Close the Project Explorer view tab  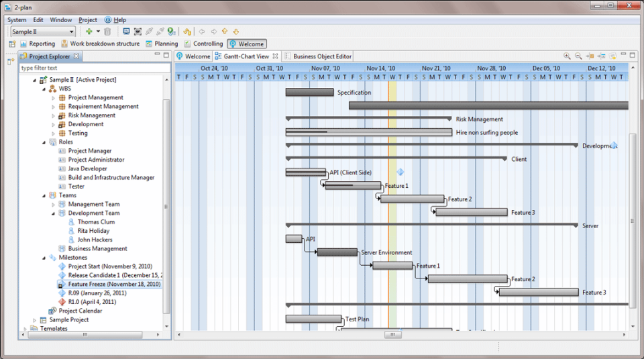(x=76, y=56)
